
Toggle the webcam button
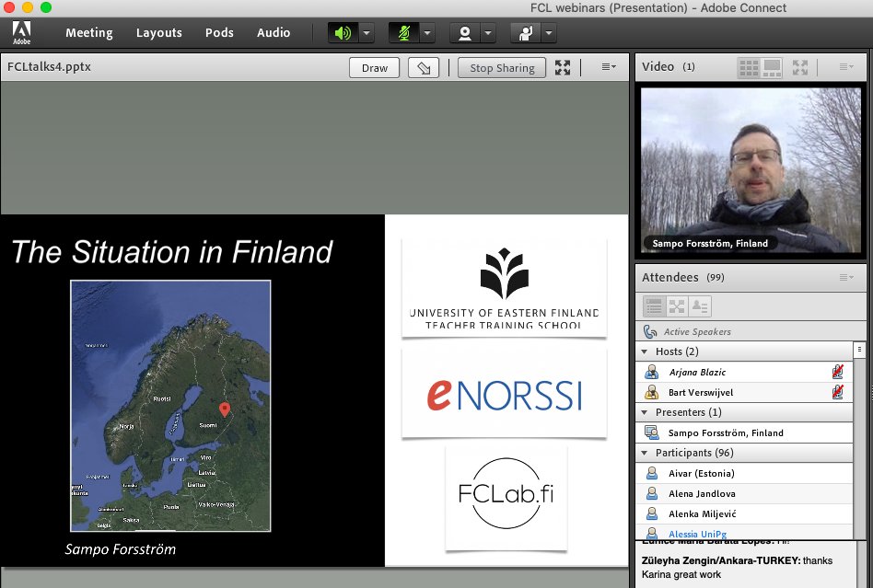pyautogui.click(x=465, y=33)
